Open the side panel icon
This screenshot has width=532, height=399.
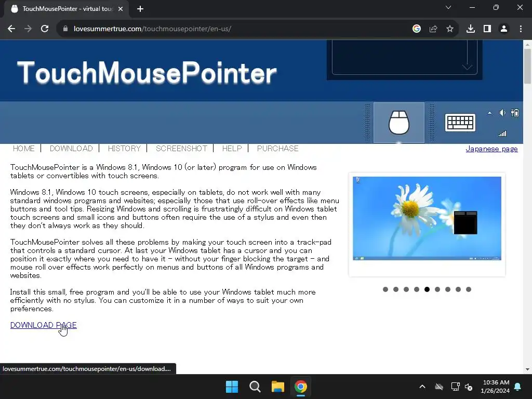point(487,29)
